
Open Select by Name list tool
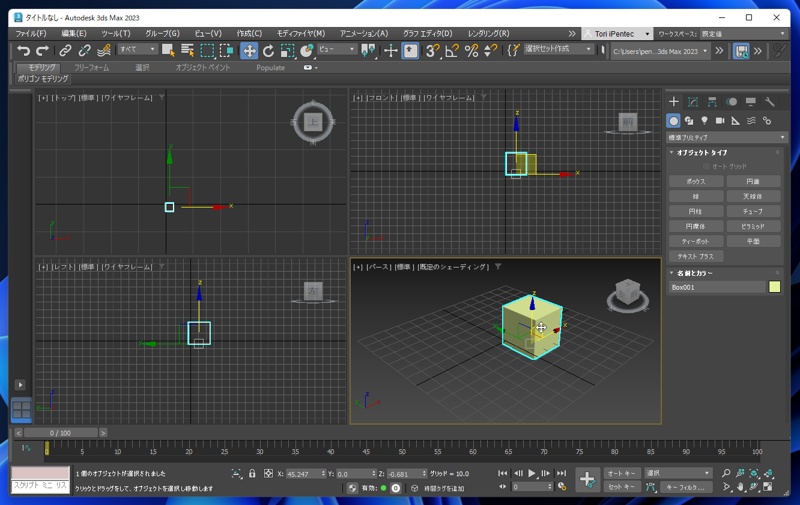[187, 50]
